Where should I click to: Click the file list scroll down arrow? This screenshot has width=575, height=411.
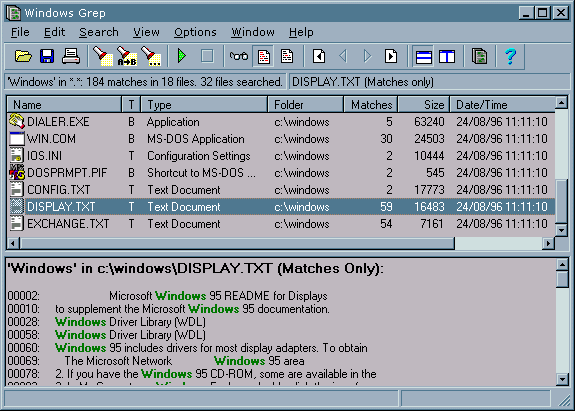[561, 230]
